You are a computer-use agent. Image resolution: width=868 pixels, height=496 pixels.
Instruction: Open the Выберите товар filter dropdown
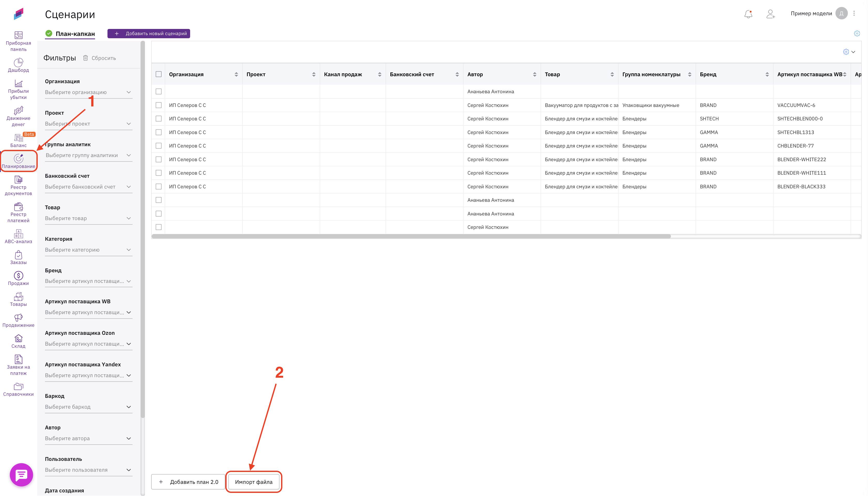click(88, 218)
